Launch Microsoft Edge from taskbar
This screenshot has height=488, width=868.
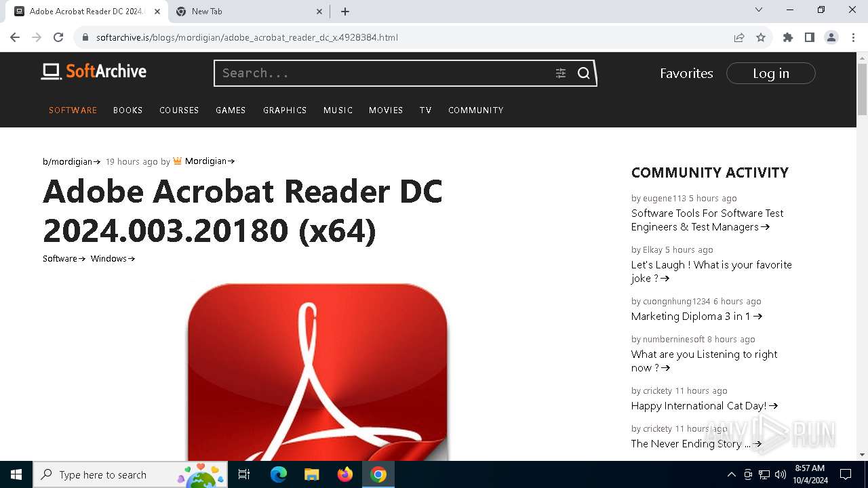(279, 474)
